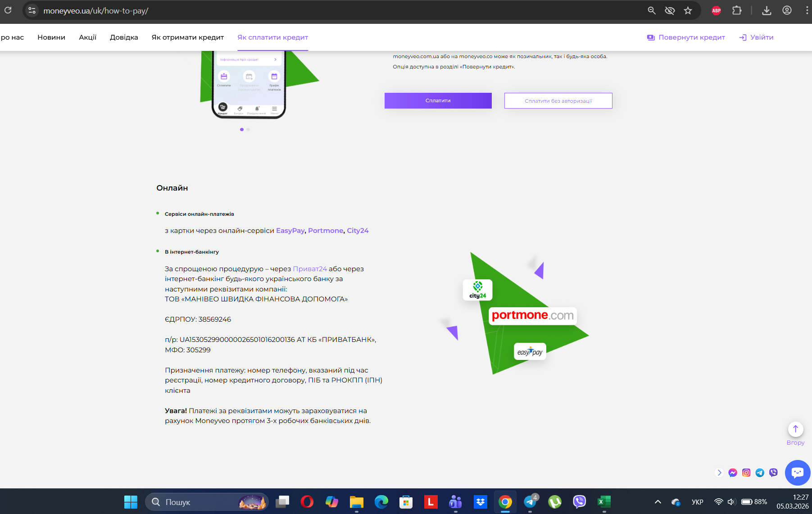Click the 'ЄДРПОУ: 38569246' text
The width and height of the screenshot is (812, 514).
pos(198,319)
